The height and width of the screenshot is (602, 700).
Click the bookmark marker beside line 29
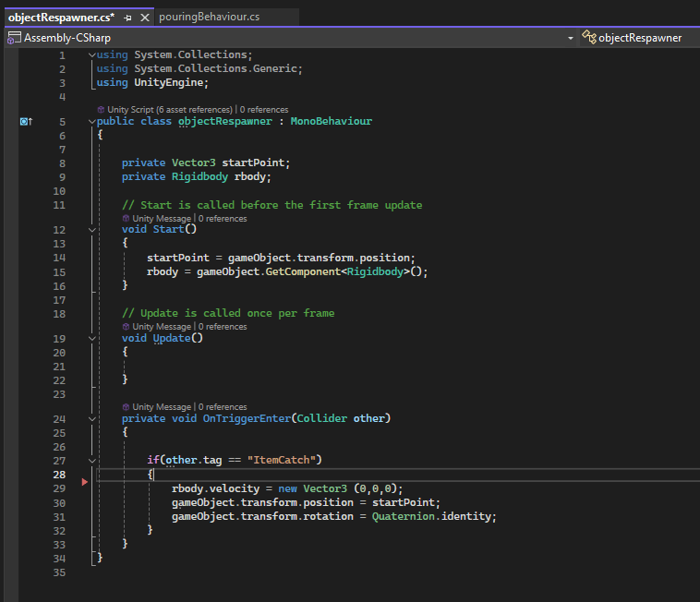pyautogui.click(x=85, y=482)
